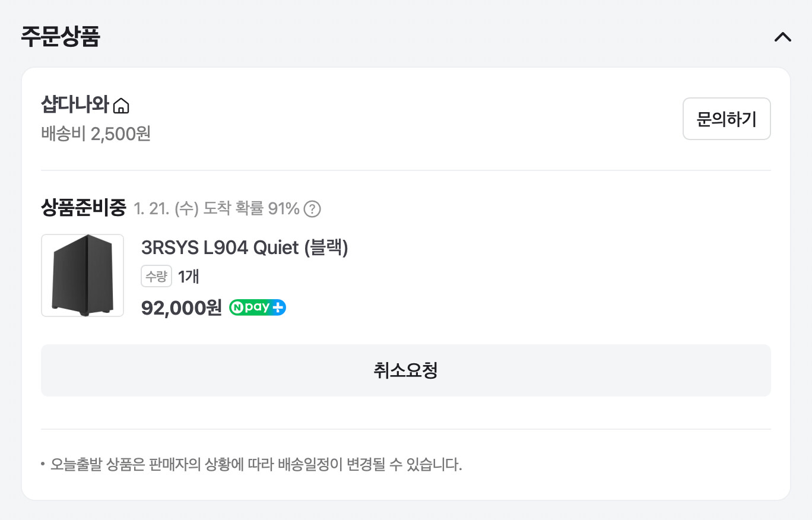Click the 도착 확률 91% text

coord(251,209)
